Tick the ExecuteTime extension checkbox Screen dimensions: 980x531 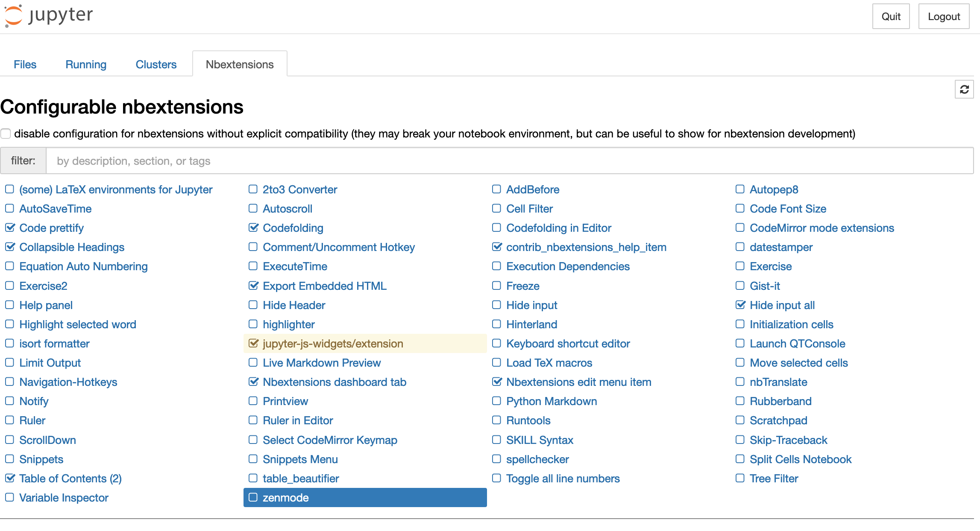coord(253,266)
